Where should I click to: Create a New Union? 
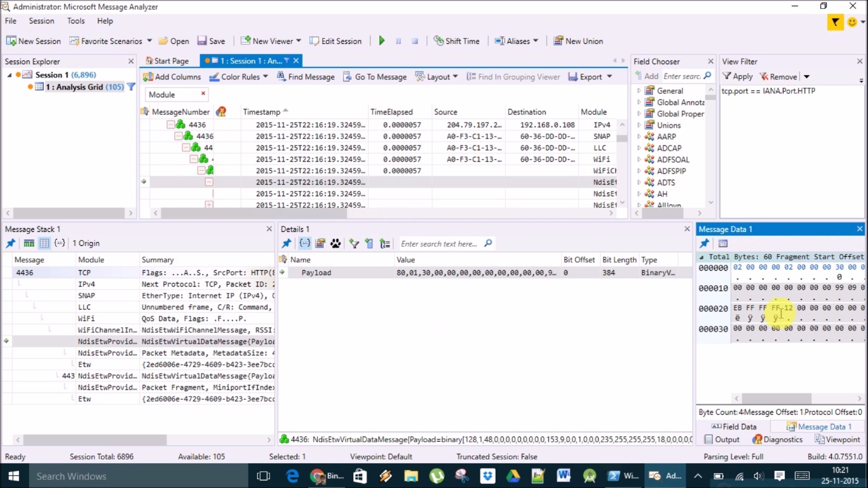[578, 41]
